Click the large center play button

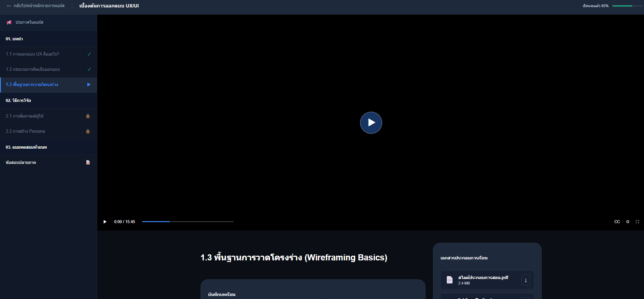(x=371, y=123)
